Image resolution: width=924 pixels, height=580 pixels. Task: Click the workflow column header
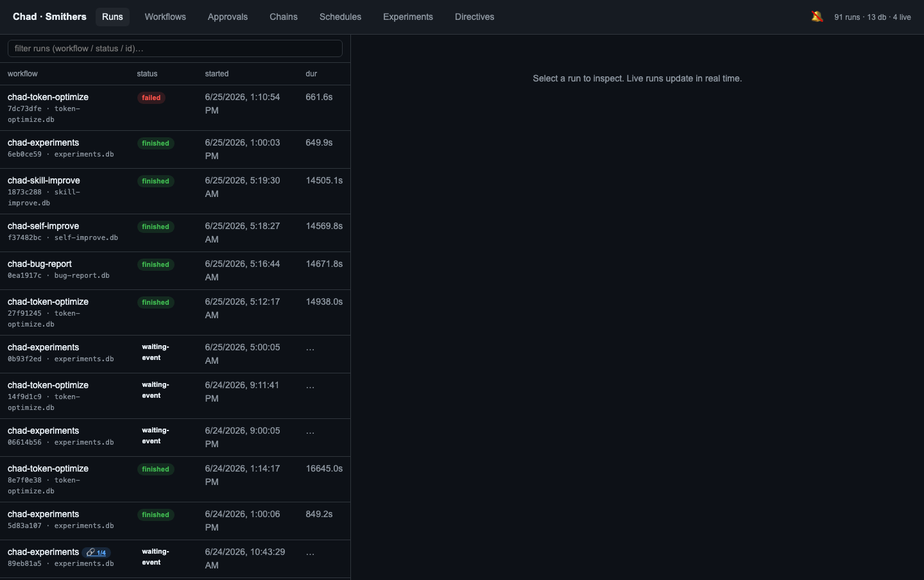[x=22, y=74]
